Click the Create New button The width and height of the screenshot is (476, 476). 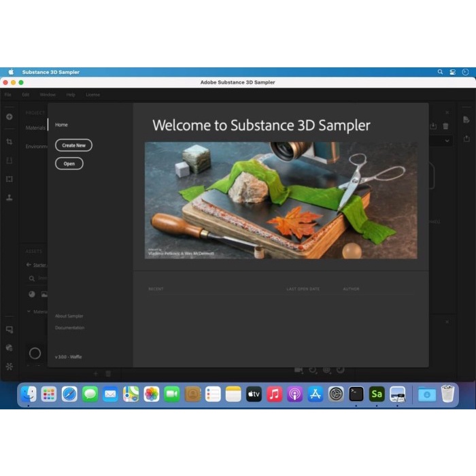73,145
